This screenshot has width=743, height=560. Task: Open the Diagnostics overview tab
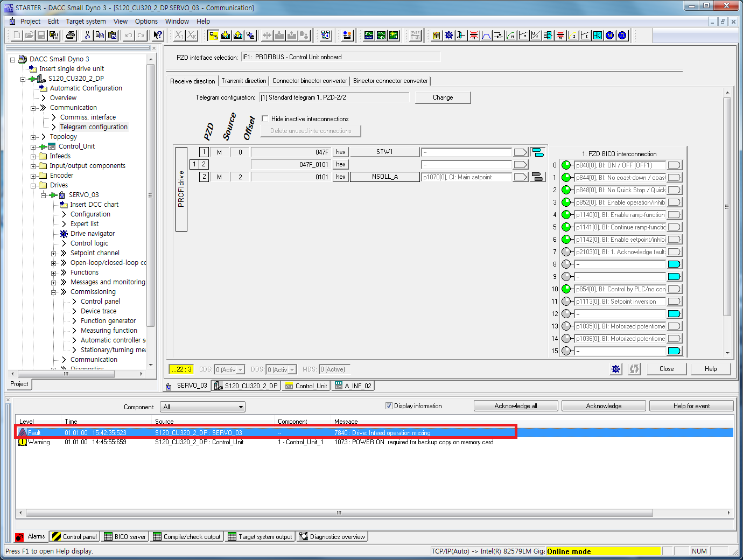332,536
